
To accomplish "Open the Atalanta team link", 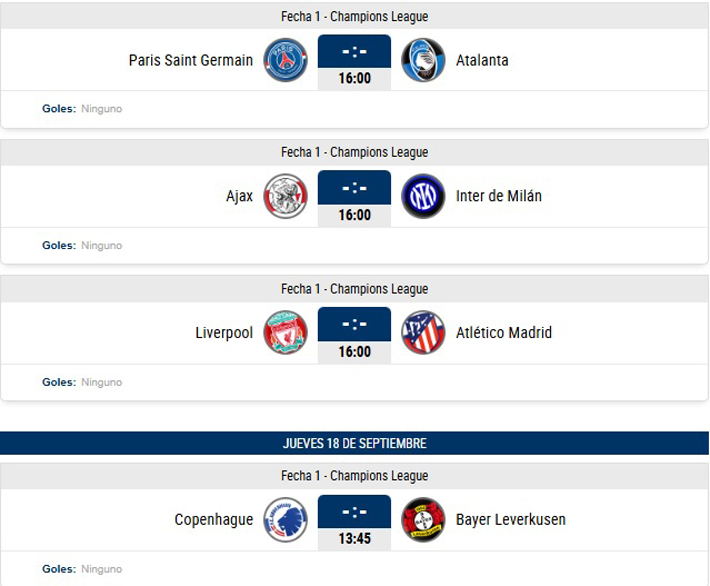I will point(482,60).
